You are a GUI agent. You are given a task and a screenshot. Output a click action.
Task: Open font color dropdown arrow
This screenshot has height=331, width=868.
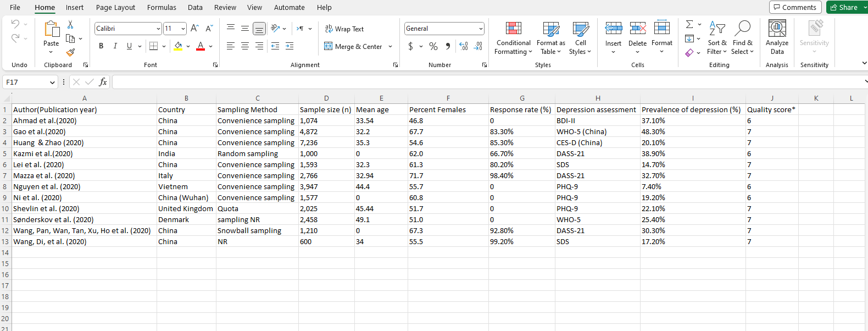(210, 46)
